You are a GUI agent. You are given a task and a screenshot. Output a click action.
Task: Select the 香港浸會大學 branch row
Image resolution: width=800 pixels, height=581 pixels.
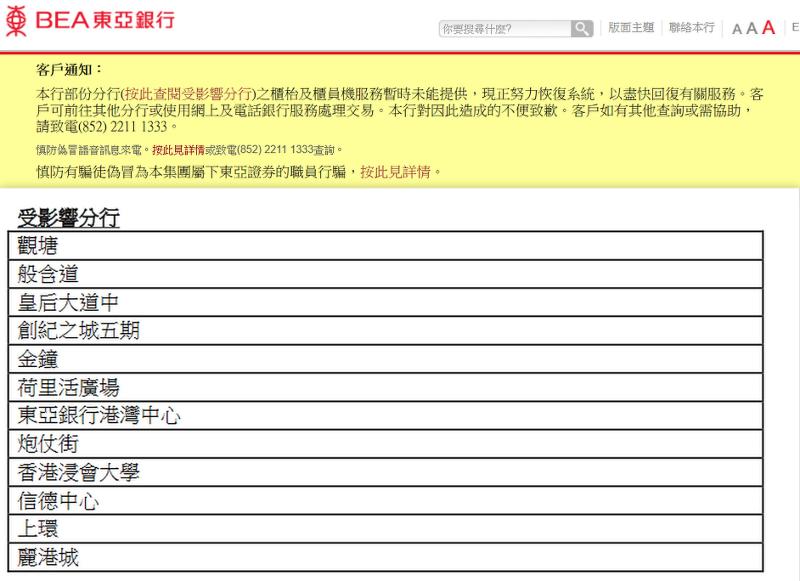point(385,472)
